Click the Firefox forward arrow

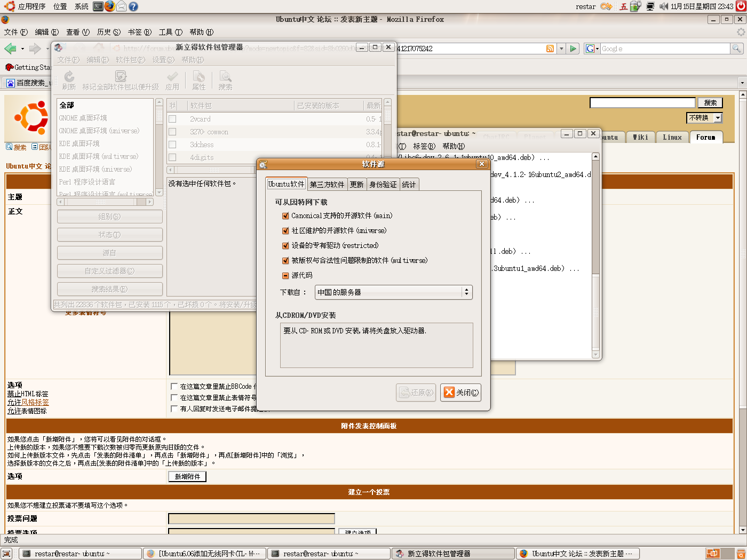point(35,49)
